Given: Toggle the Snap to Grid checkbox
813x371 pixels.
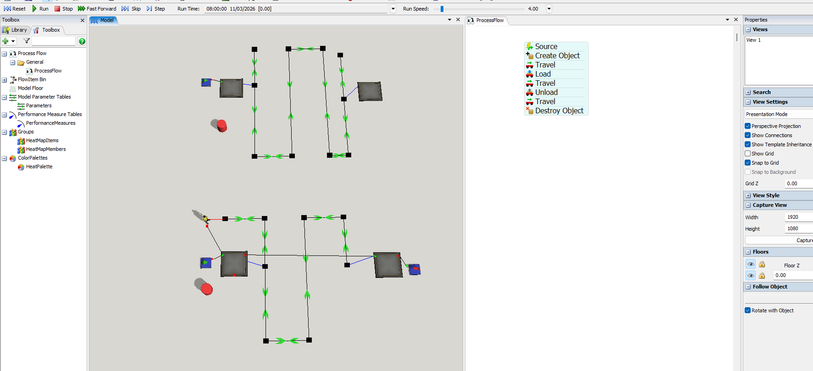Looking at the screenshot, I should pyautogui.click(x=748, y=163).
